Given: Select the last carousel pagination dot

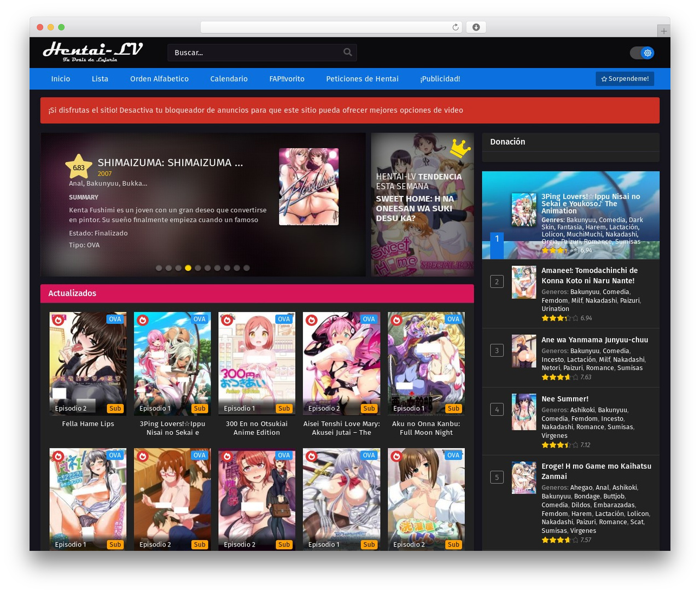Looking at the screenshot, I should coord(247,268).
